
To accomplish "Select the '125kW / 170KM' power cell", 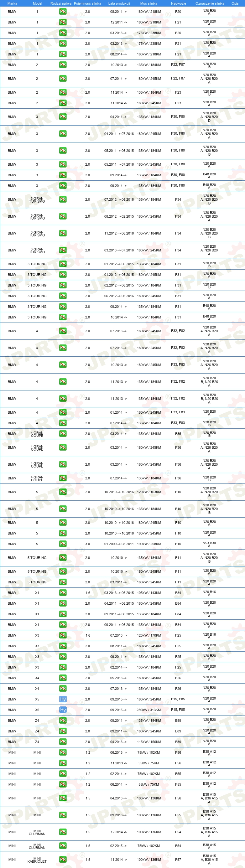I will point(149,635).
